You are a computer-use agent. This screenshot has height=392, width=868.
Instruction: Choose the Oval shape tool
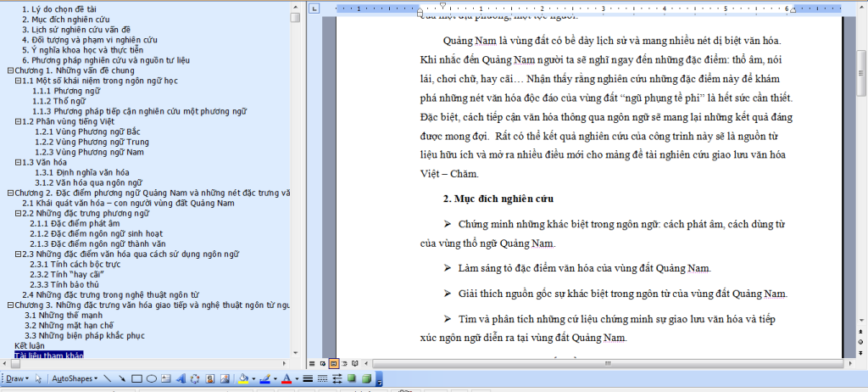(x=151, y=378)
